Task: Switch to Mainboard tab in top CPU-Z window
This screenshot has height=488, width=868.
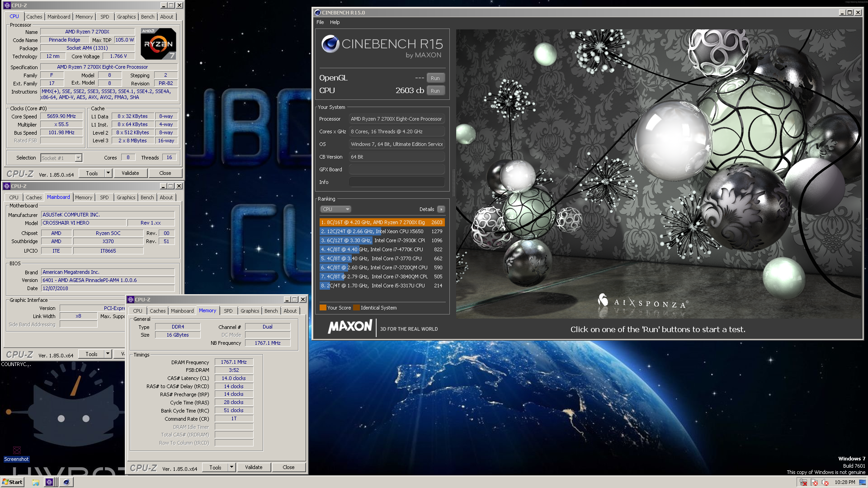Action: point(59,17)
